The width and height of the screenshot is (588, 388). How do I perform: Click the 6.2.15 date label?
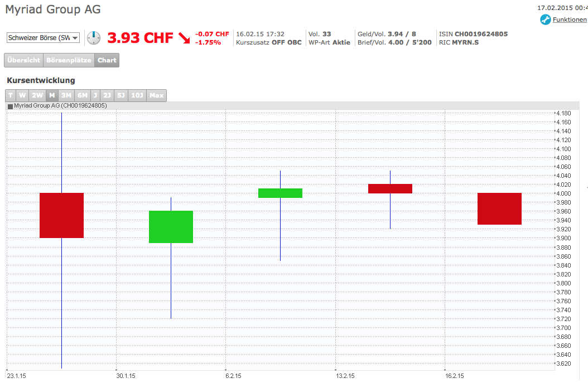pos(233,376)
